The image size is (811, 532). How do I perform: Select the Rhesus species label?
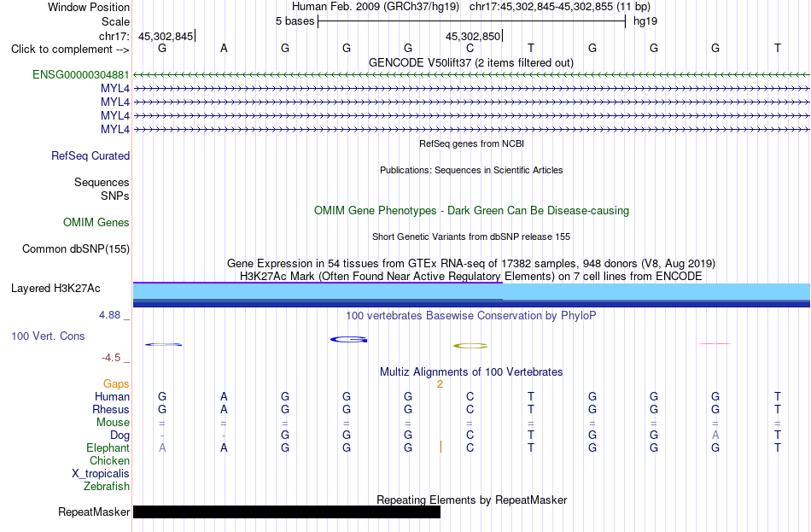111,410
